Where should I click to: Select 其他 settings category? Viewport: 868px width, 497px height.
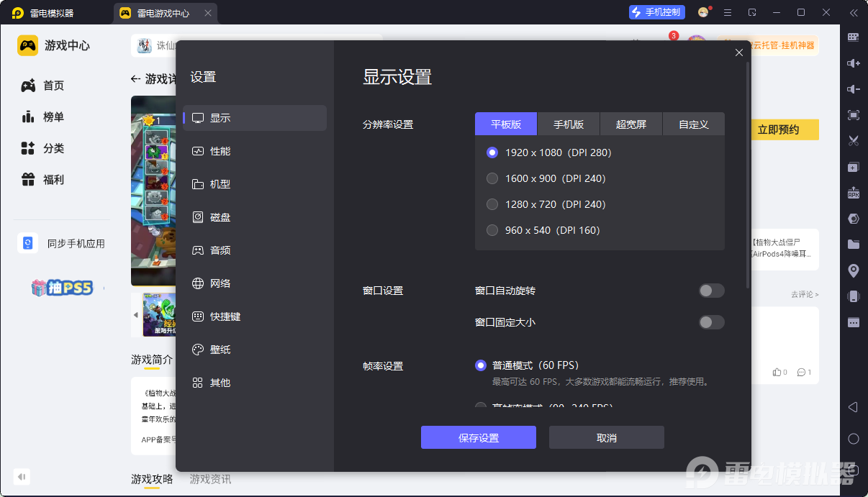tap(255, 383)
